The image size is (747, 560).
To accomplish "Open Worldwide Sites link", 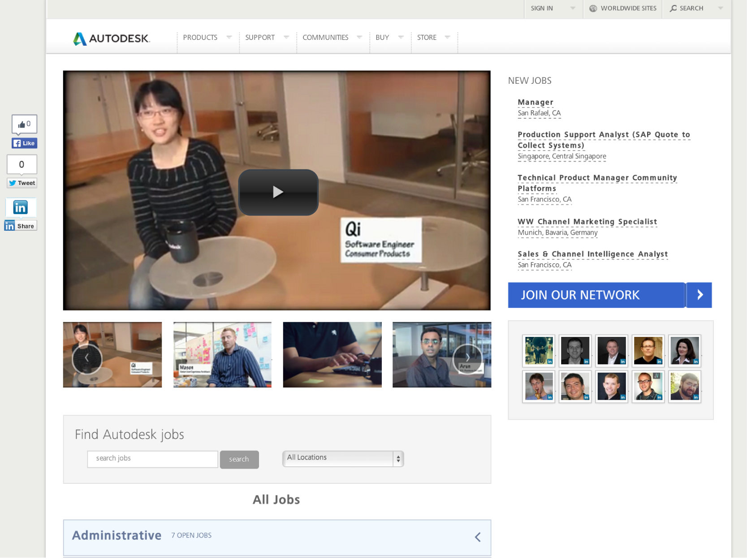I will coord(628,9).
